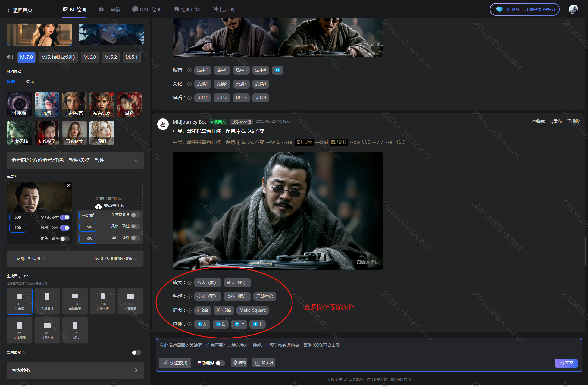
Task: Click the 放大（强） upscale button
Action: click(237, 282)
